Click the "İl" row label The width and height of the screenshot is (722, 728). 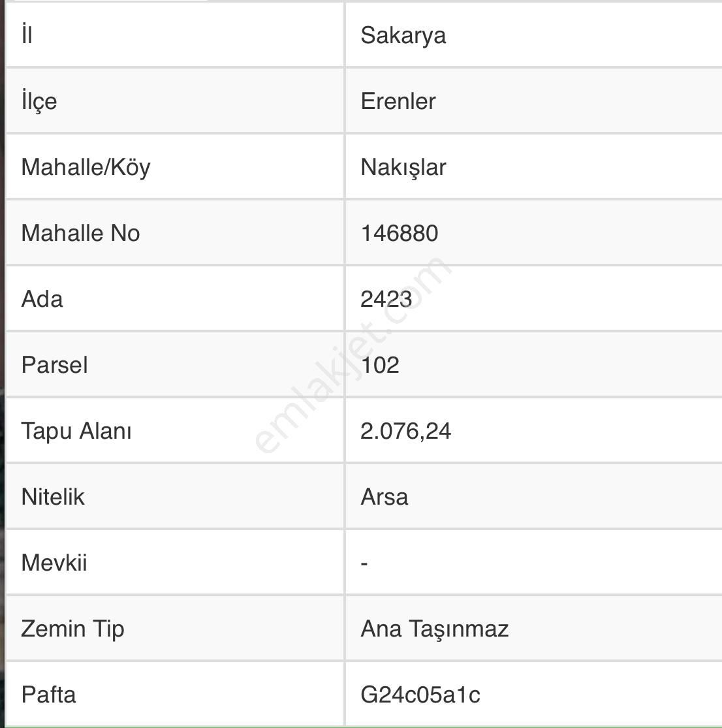[27, 35]
